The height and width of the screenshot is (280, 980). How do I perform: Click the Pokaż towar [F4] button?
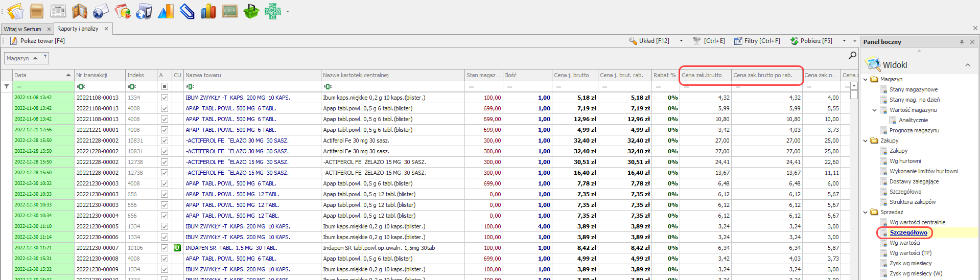coord(38,41)
